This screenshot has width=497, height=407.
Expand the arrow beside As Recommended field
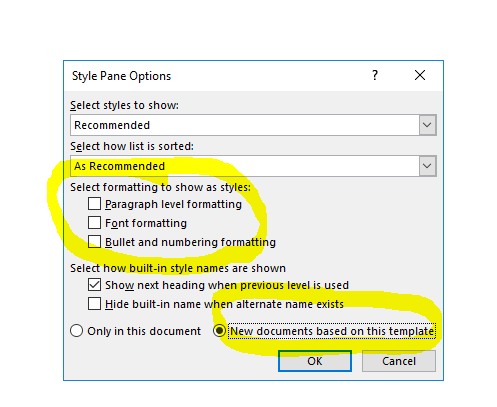427,166
